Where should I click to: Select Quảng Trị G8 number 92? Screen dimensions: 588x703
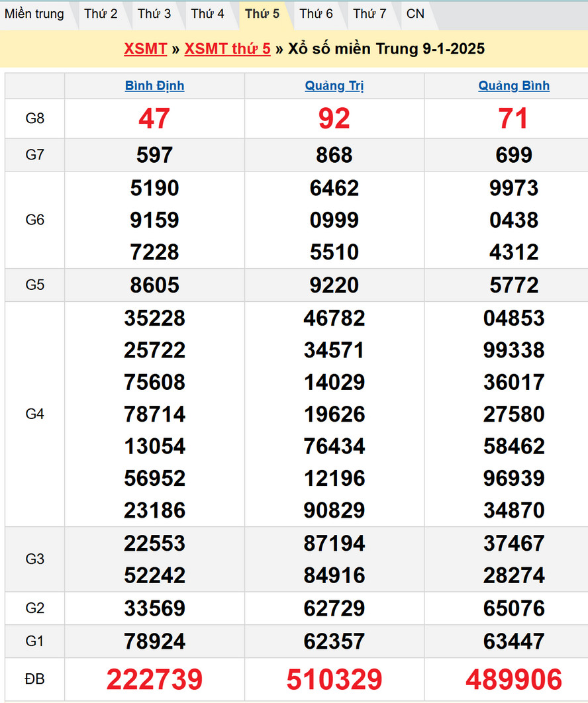[334, 118]
